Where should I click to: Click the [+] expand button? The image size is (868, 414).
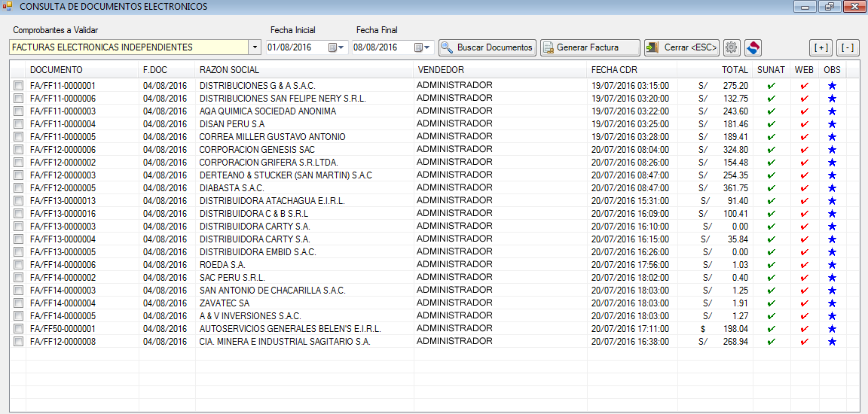click(x=821, y=47)
